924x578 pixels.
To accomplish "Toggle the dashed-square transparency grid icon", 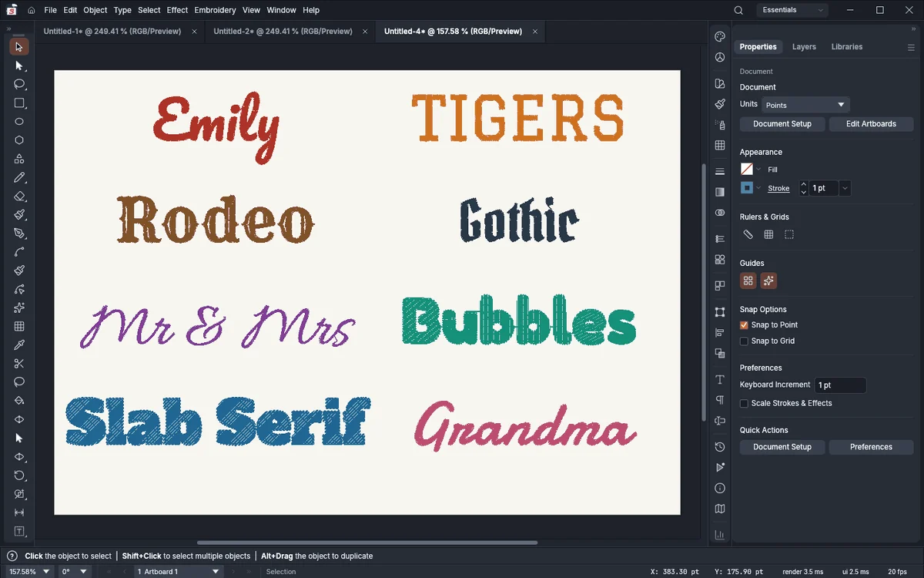I will tap(789, 234).
